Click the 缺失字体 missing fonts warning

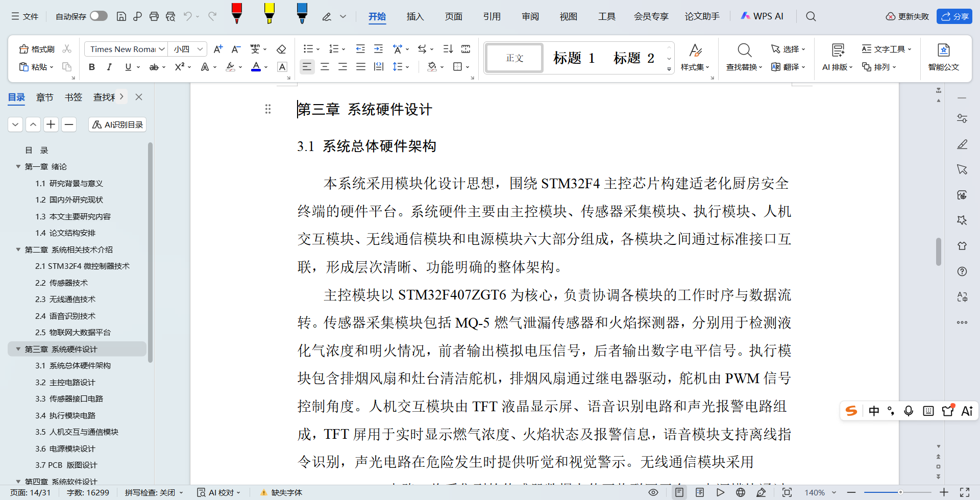281,492
